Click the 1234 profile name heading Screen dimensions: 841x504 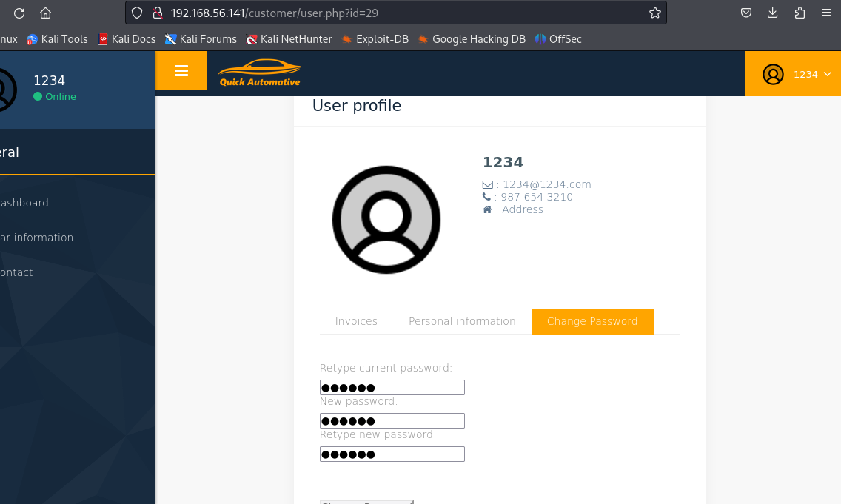tap(503, 162)
